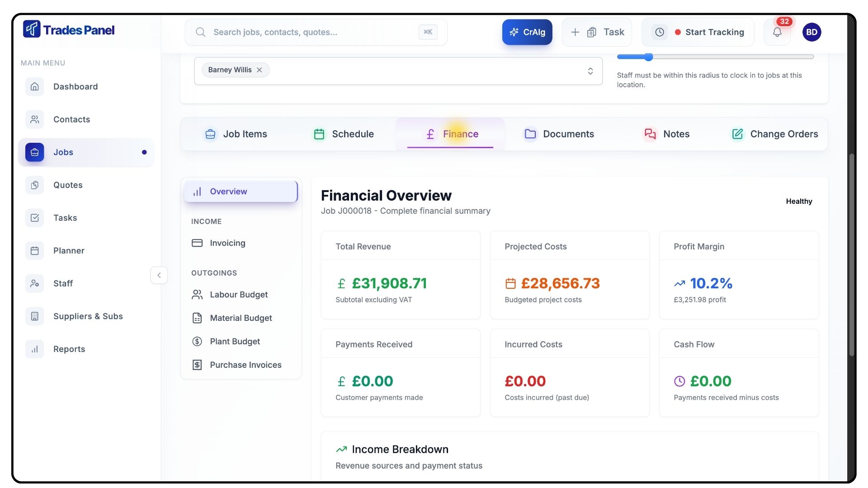Switch to the Documents tab
The height and width of the screenshot is (488, 868).
pyautogui.click(x=559, y=134)
